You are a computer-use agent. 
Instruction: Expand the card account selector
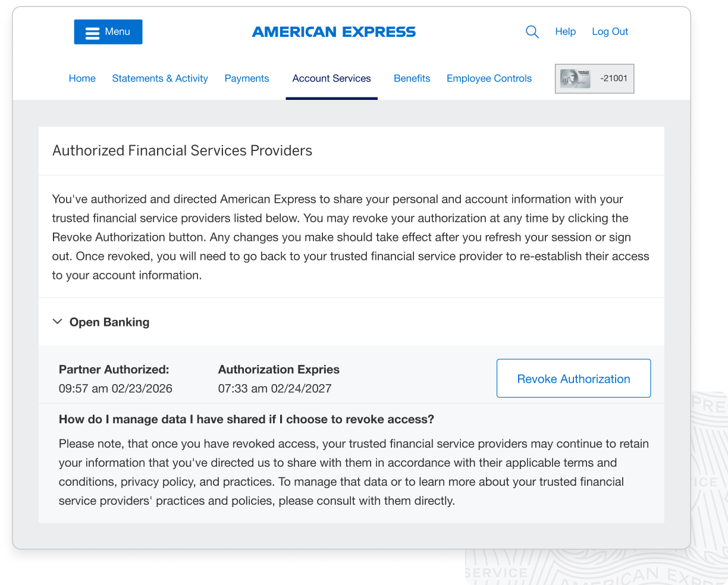594,78
